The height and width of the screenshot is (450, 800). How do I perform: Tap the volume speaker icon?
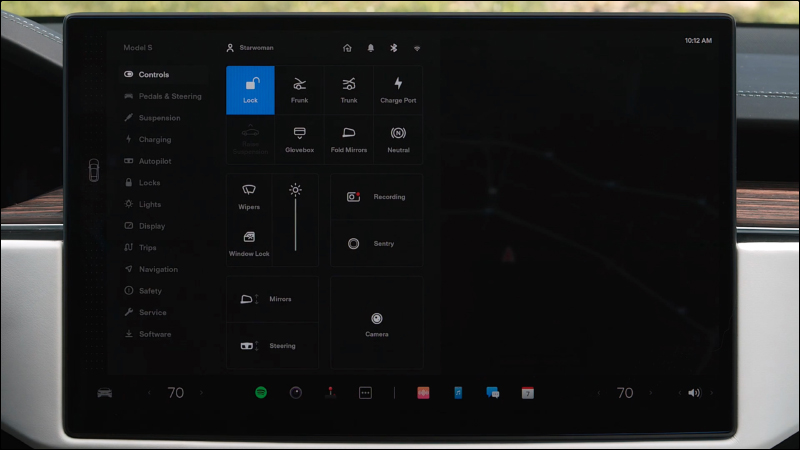(693, 393)
